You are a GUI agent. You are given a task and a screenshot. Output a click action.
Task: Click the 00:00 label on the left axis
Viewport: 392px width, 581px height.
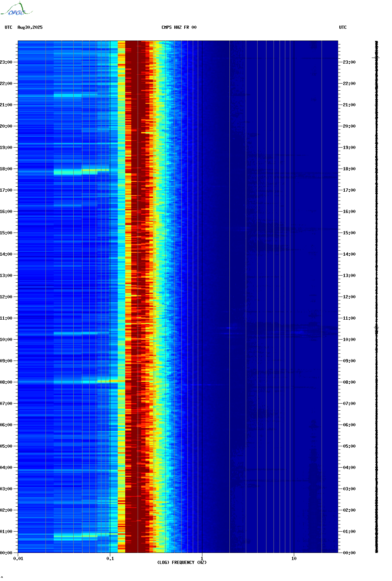pos(6,553)
